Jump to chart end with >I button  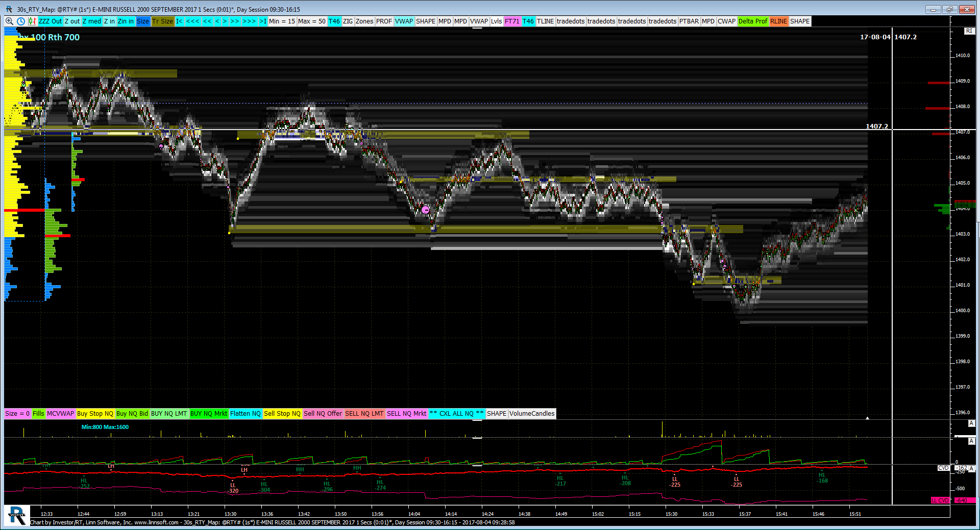click(x=263, y=21)
